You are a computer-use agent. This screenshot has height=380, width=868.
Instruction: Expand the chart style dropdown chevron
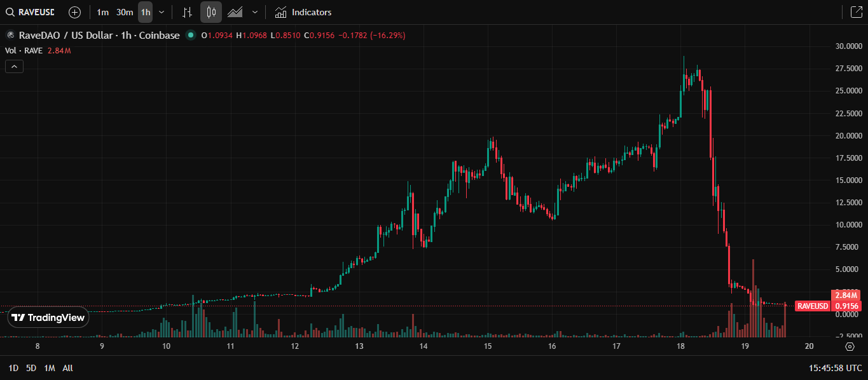click(x=254, y=12)
